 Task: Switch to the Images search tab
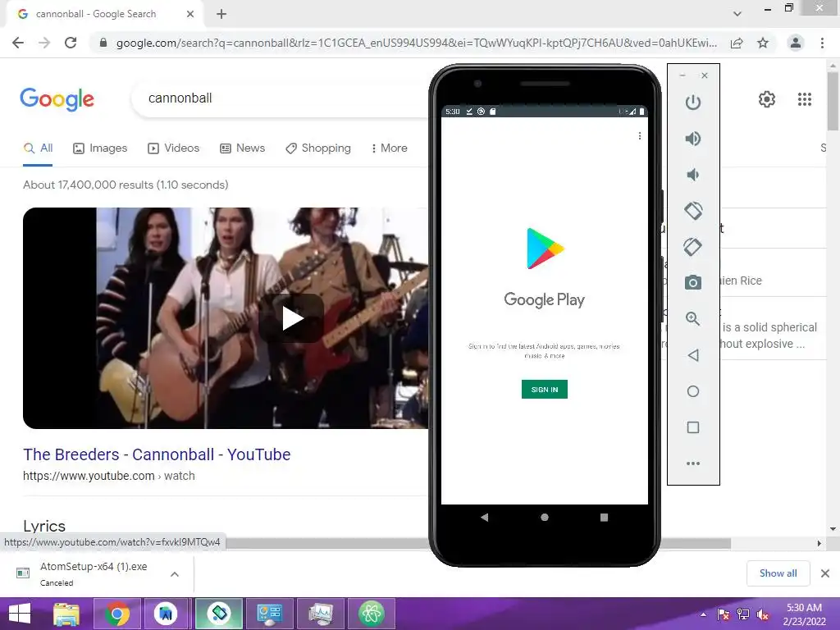[x=100, y=148]
